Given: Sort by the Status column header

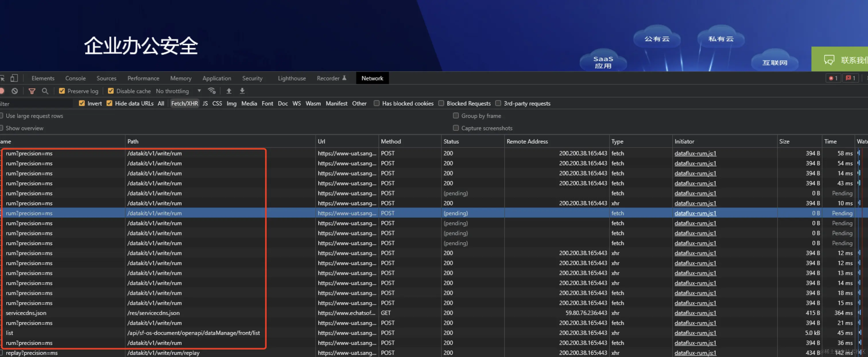Looking at the screenshot, I should click(x=451, y=142).
